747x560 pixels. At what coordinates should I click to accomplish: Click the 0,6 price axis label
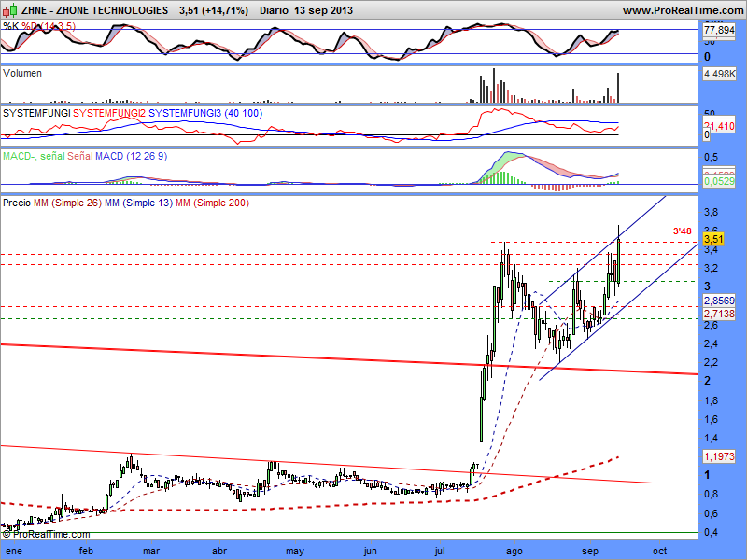tap(712, 513)
